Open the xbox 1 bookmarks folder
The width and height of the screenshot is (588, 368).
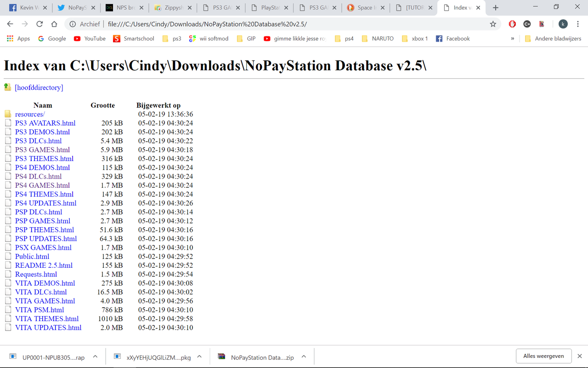[414, 39]
